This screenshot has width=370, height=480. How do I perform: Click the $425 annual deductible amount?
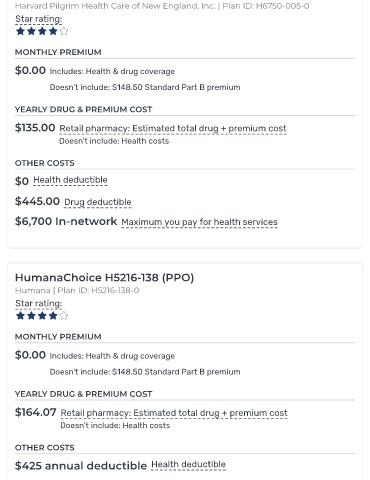[x=81, y=466]
